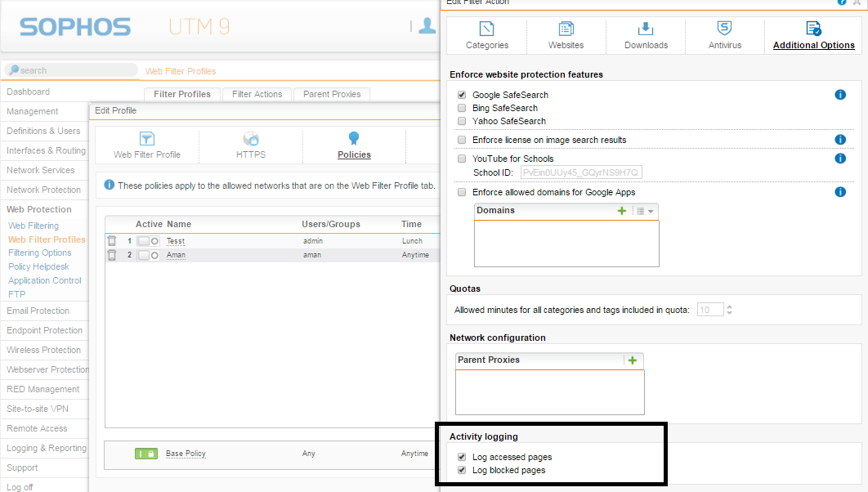The width and height of the screenshot is (868, 492).
Task: Open FTP submenu link
Action: point(16,294)
